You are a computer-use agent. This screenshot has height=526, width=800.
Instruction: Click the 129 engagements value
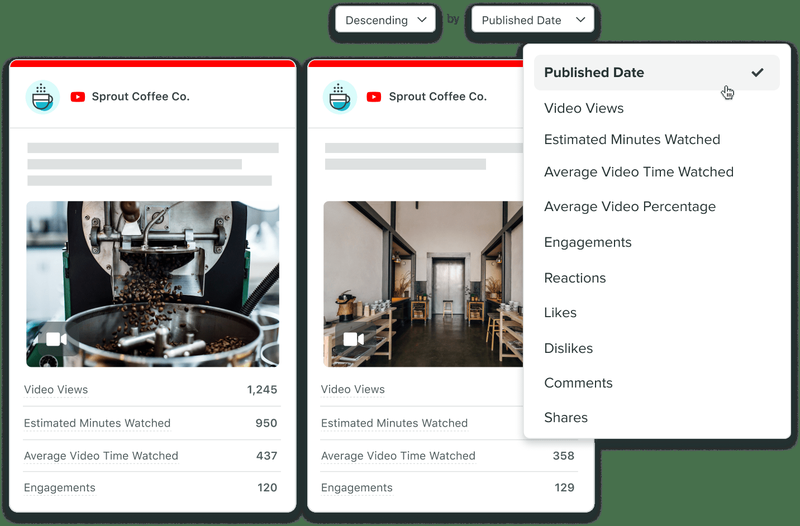[564, 488]
